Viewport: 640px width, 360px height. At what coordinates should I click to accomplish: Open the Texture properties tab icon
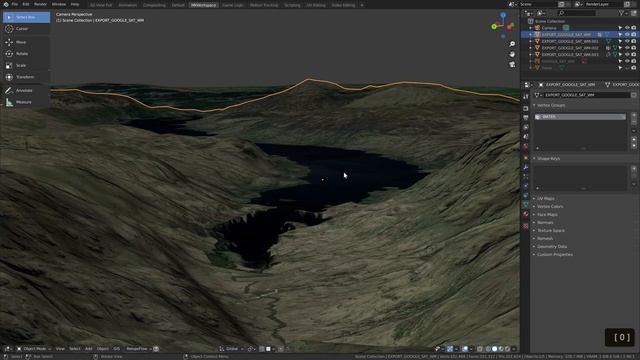pos(526,226)
